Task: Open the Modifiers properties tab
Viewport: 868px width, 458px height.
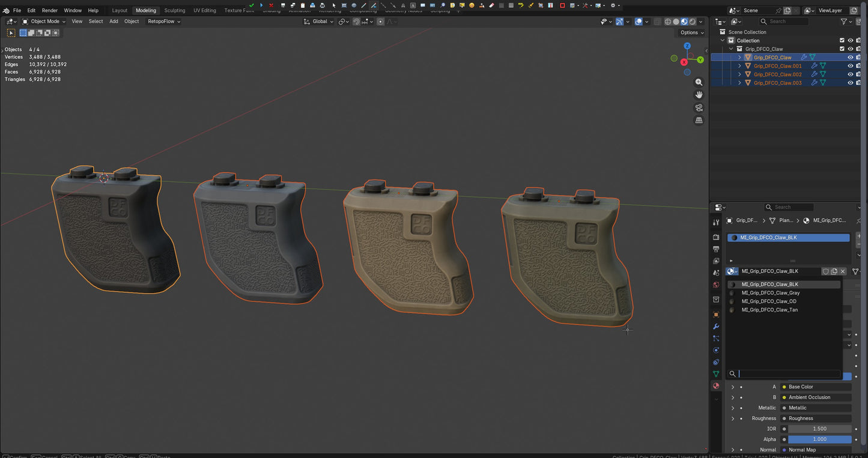Action: coord(716,327)
